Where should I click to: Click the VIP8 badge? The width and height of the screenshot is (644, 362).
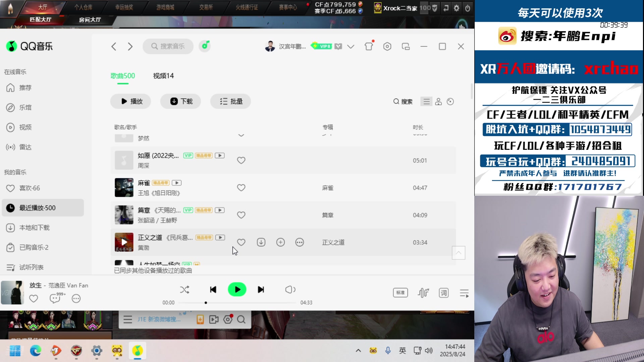tap(321, 46)
